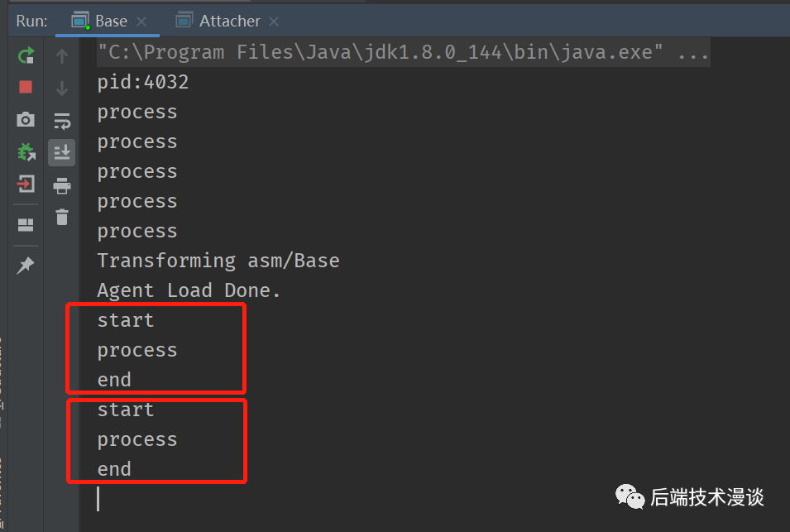Restore layout icon in left toolbar
790x532 pixels.
[x=26, y=225]
